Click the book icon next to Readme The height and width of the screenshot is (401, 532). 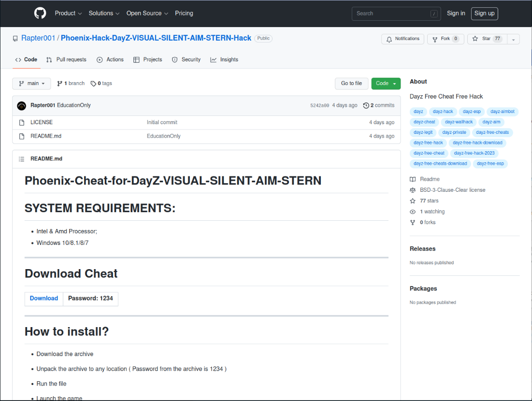[x=413, y=179]
